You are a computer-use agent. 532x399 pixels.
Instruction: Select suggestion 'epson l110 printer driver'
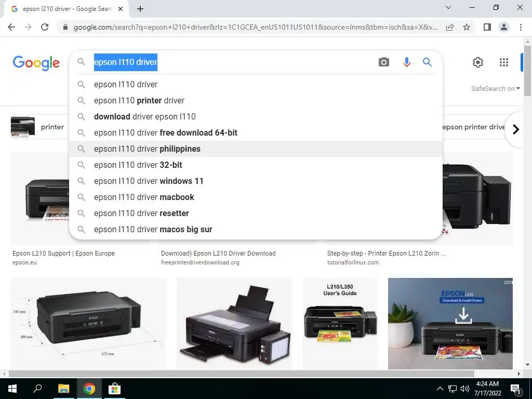tap(256, 100)
